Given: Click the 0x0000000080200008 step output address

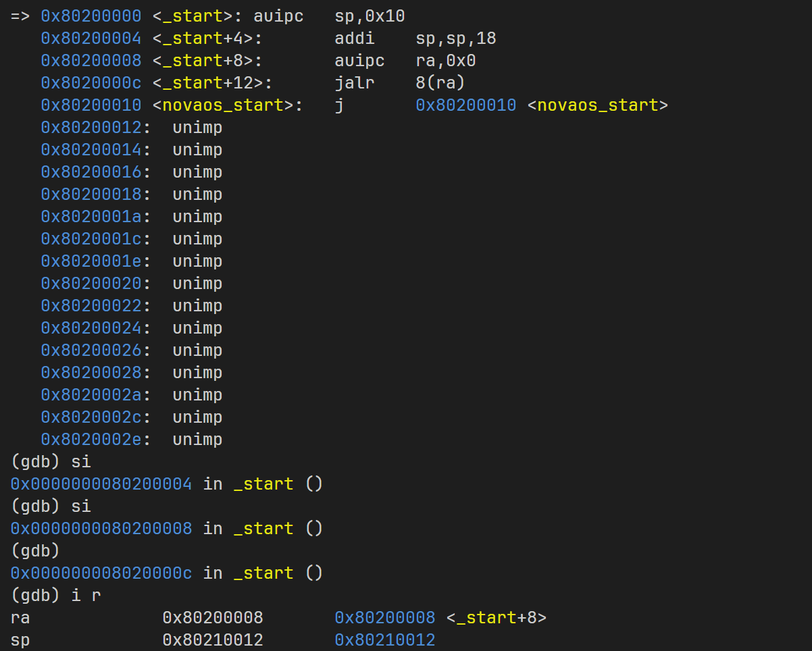Looking at the screenshot, I should pos(101,529).
